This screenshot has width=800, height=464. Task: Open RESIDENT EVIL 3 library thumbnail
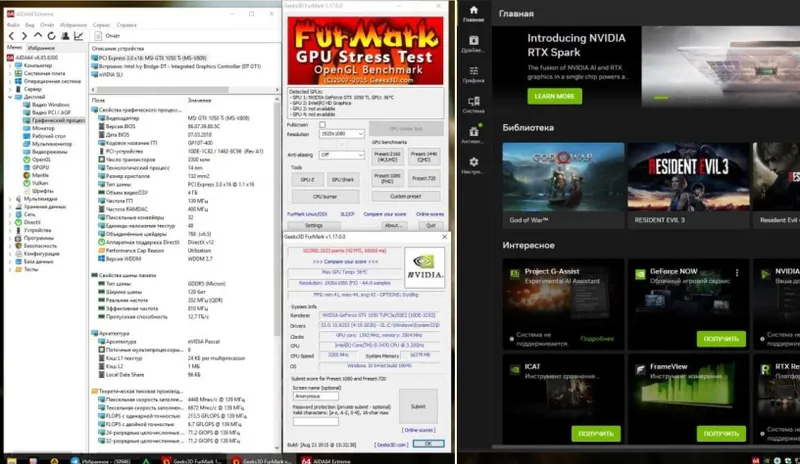[x=688, y=177]
